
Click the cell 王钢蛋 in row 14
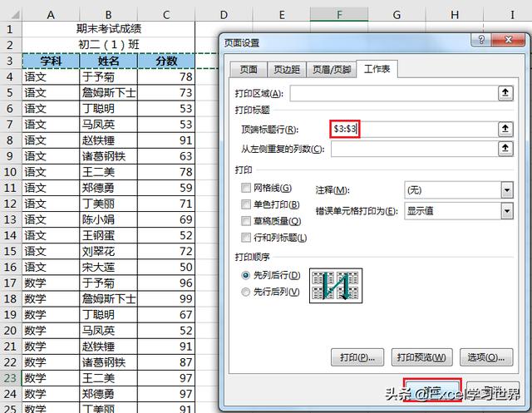pos(109,235)
